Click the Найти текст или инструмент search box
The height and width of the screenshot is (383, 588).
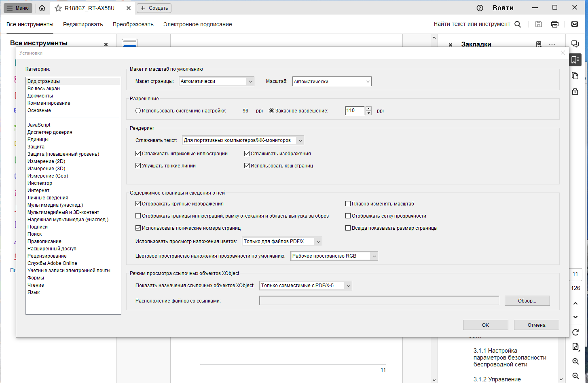coord(472,24)
